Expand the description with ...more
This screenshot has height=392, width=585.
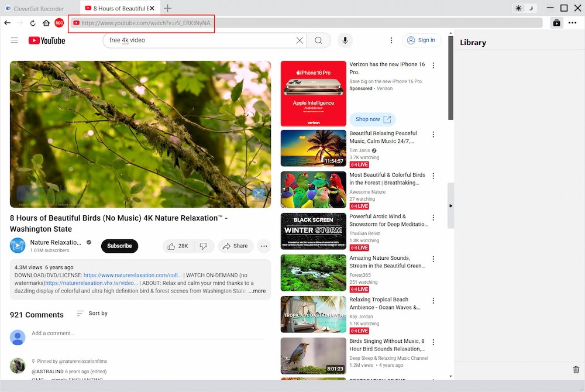[257, 291]
